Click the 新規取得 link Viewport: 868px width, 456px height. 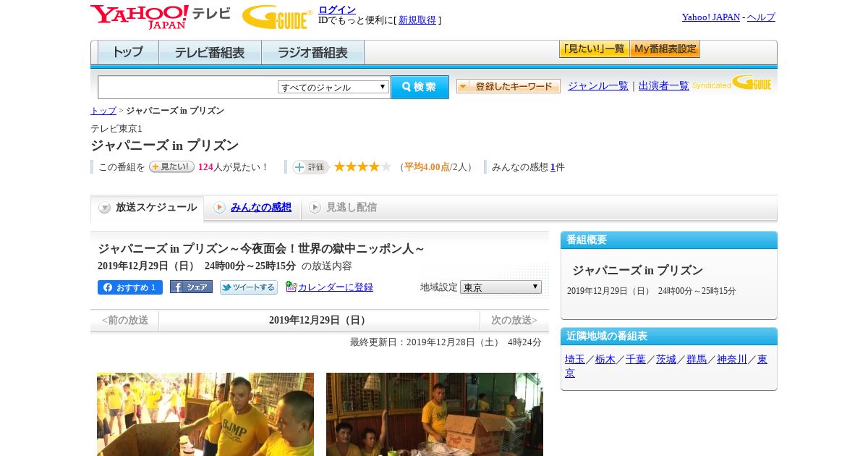pos(417,20)
